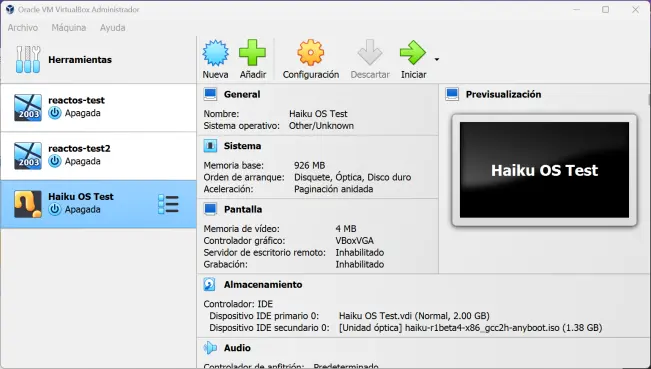This screenshot has width=651, height=369.
Task: Click the Añadir toolbar label
Action: [252, 75]
